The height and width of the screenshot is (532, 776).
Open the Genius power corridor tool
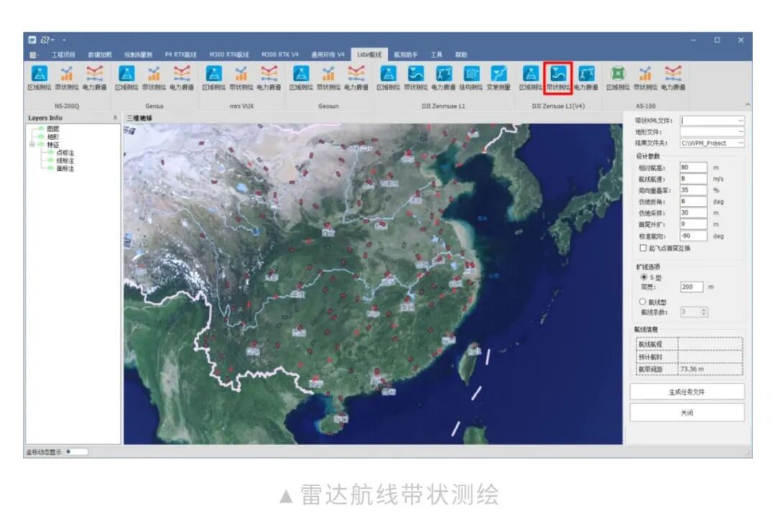click(182, 78)
